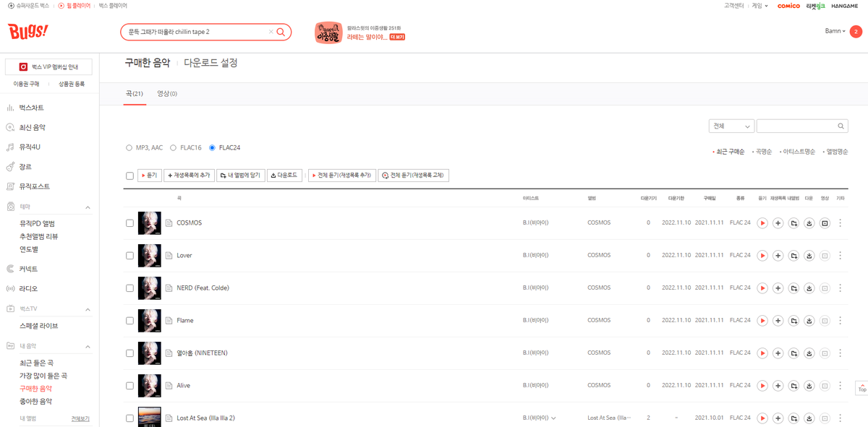Viewport: 868px width, 427px height.
Task: Expand the Bamn account menu
Action: [x=835, y=31]
